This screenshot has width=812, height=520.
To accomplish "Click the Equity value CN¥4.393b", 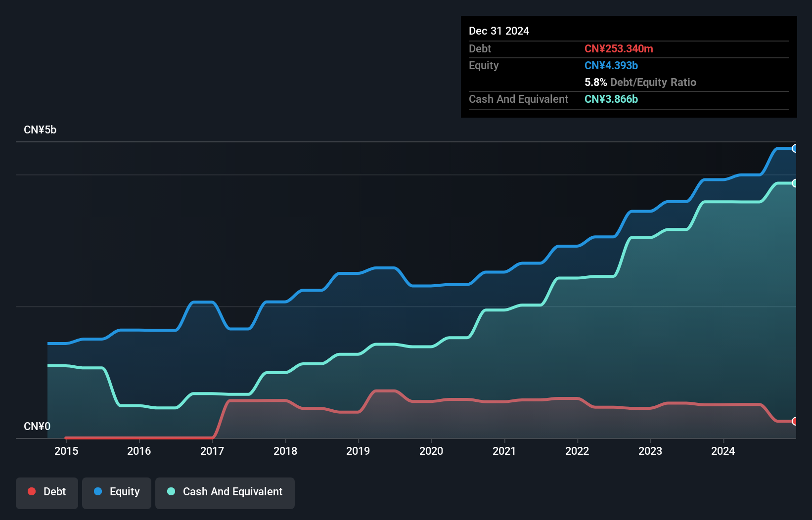I will click(x=611, y=66).
